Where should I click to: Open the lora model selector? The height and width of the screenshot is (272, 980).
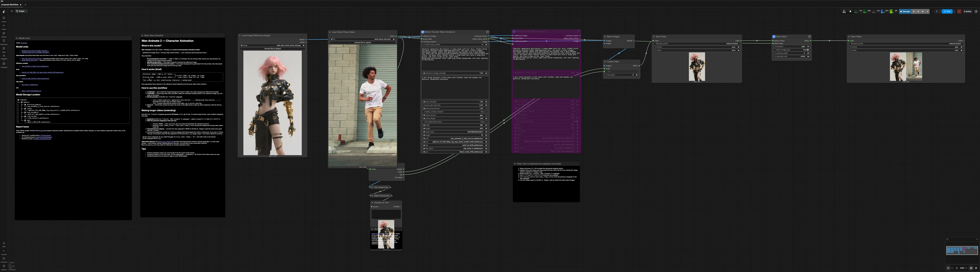455,142
